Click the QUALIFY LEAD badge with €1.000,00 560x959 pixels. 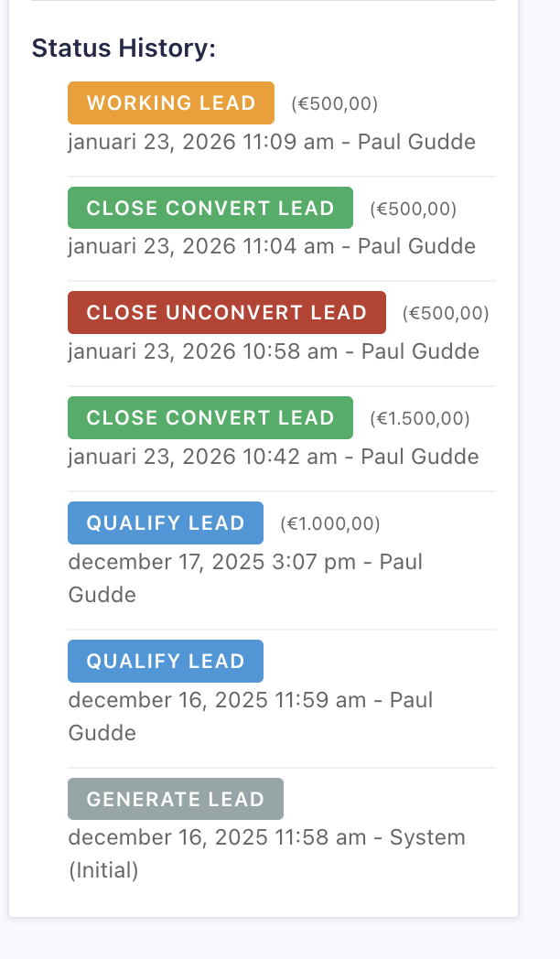[x=166, y=523]
